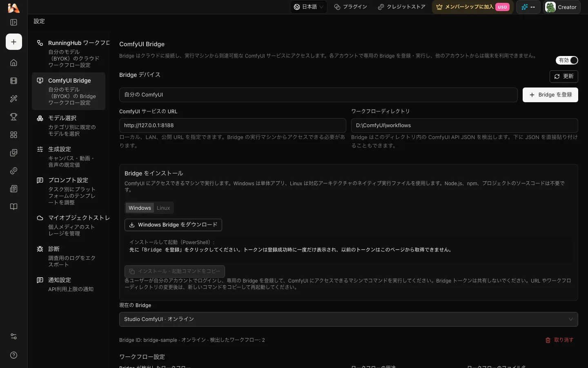Click the sparkle credits balance indicator

pyautogui.click(x=528, y=7)
